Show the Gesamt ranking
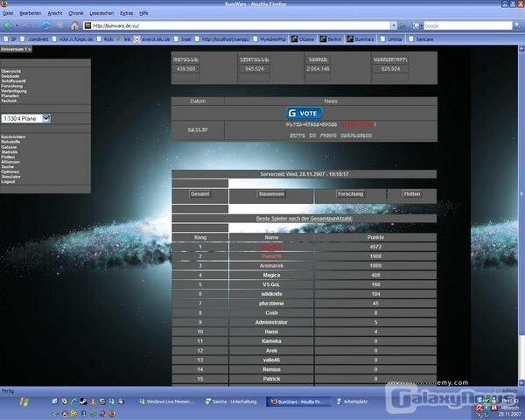Screen dimensions: 525x420 pos(199,194)
